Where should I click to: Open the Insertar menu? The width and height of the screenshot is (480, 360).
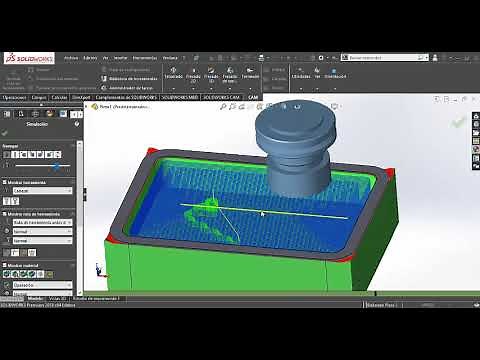(120, 58)
